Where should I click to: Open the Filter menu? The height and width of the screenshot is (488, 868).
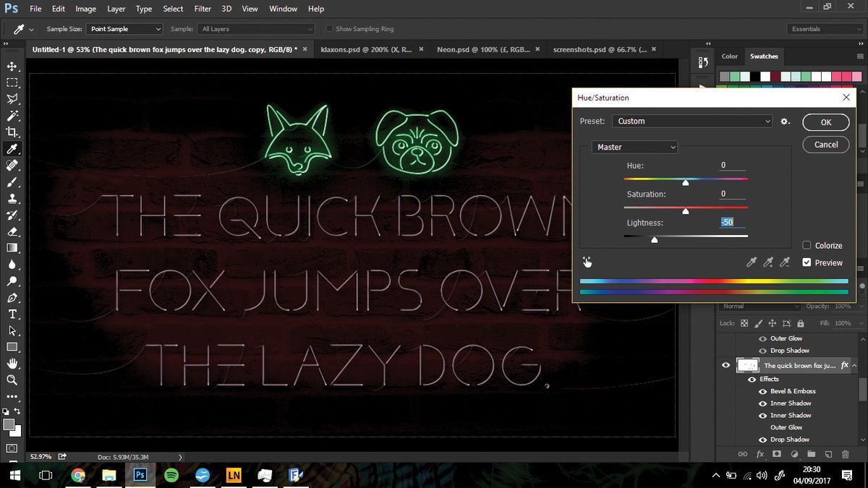click(x=202, y=9)
